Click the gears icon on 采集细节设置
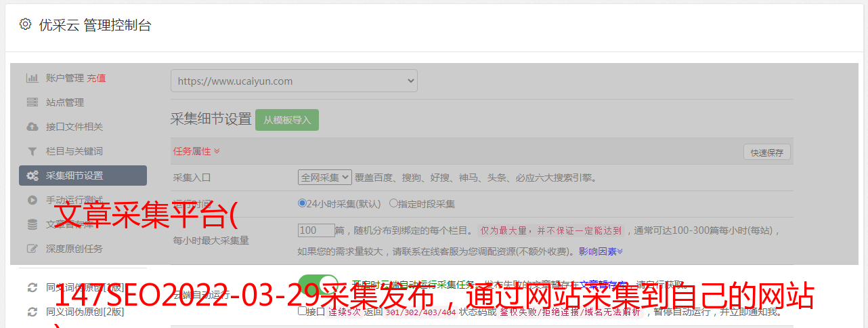 tap(32, 176)
